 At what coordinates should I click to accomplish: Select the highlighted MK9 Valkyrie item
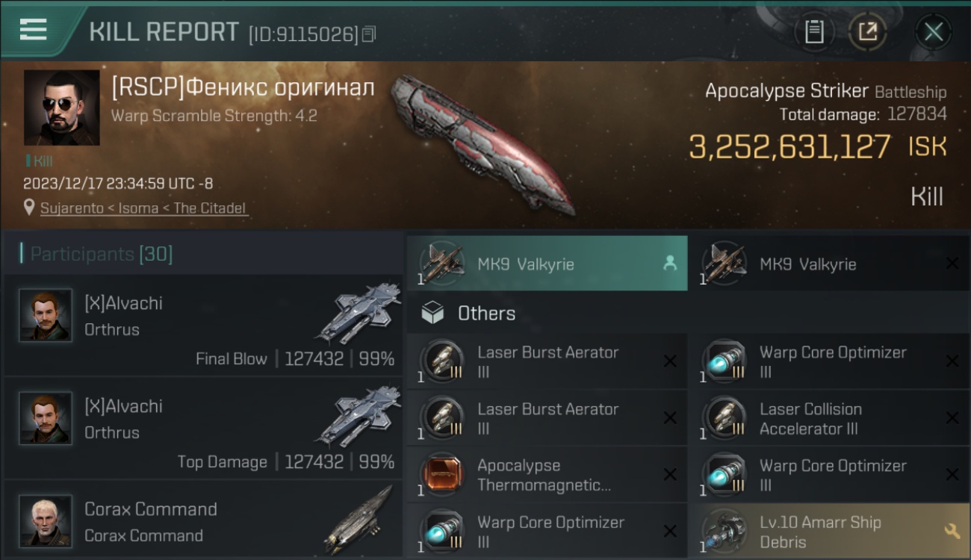tap(547, 264)
